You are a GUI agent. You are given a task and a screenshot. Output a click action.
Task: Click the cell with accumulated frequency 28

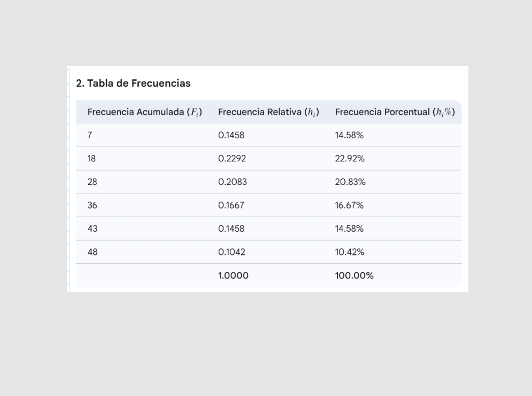pos(92,182)
